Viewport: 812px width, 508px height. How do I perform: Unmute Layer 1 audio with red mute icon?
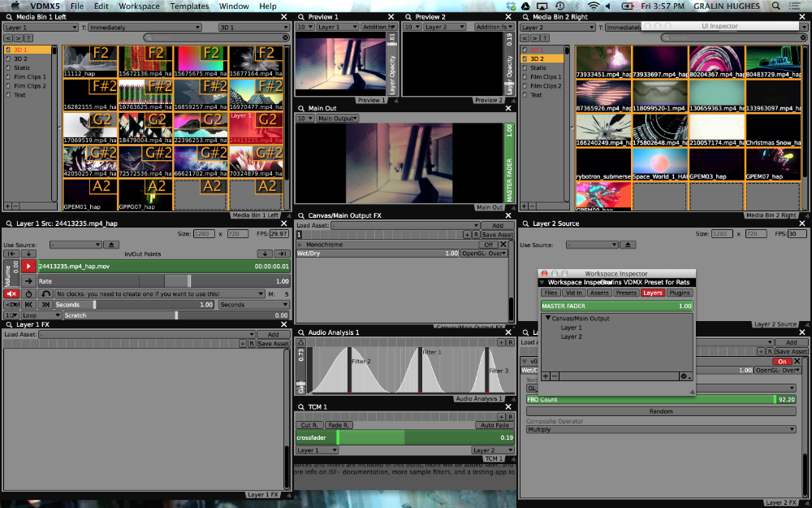pos(11,294)
